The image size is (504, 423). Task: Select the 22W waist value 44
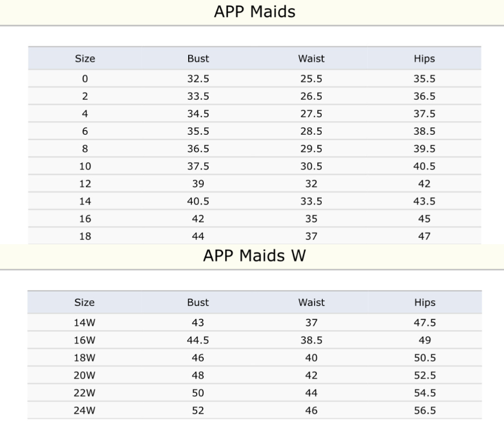(x=311, y=393)
